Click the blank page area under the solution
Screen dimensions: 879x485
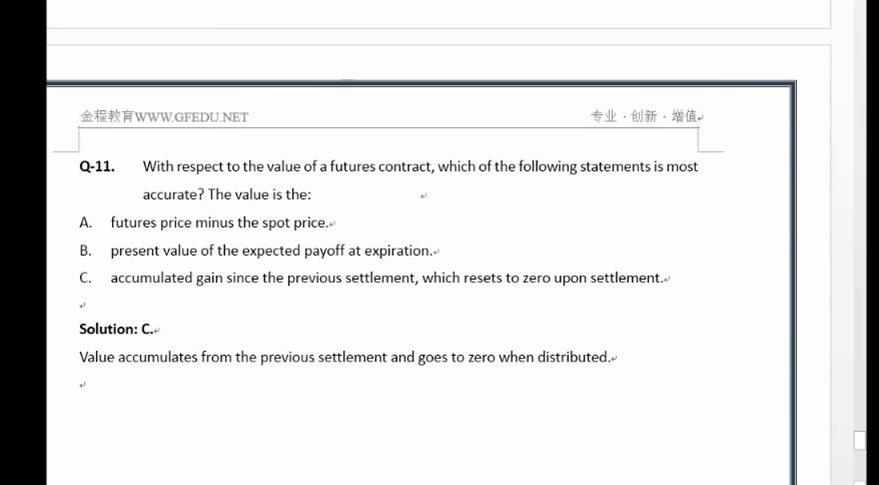coord(420,437)
